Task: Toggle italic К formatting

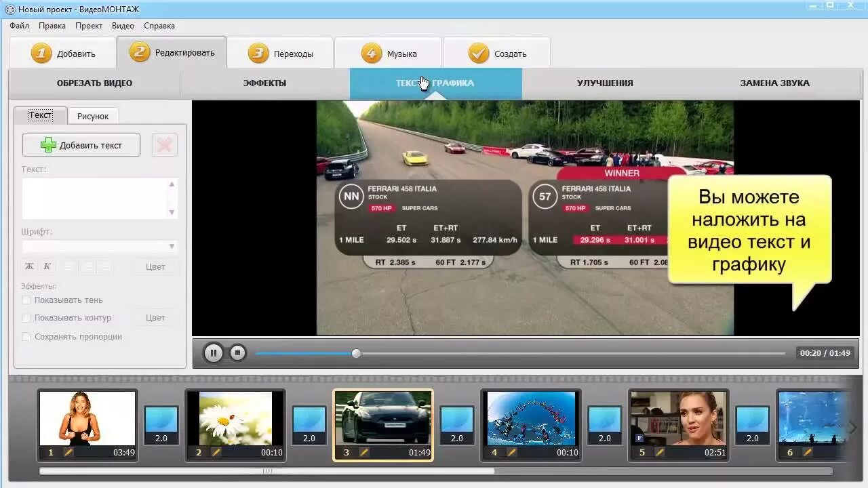Action: coord(47,266)
